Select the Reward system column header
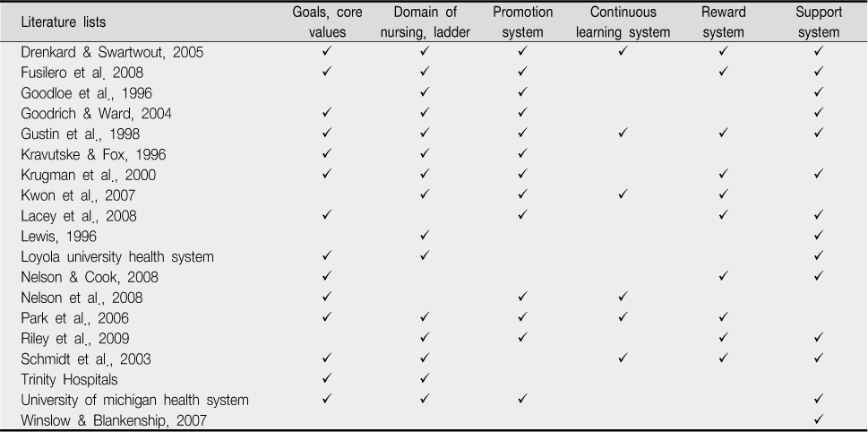 723,22
